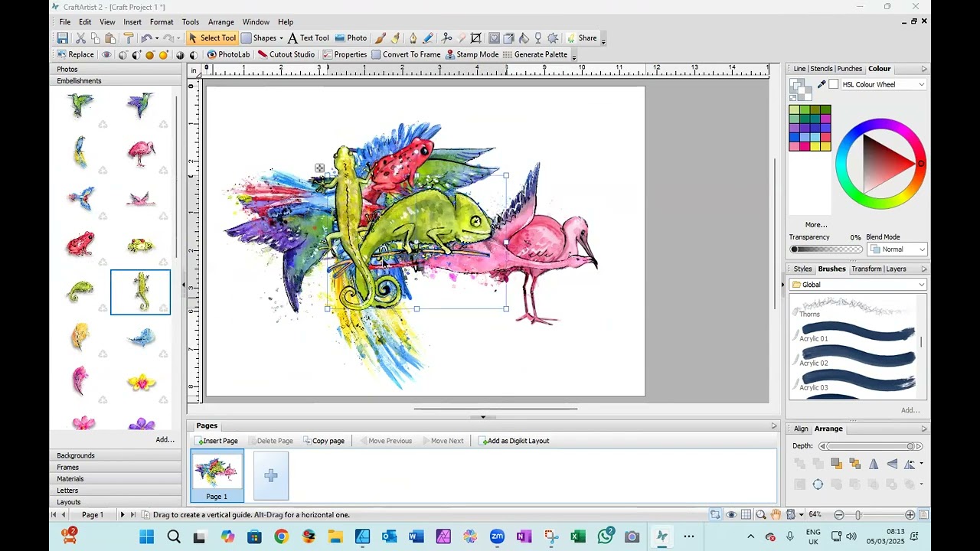Screen dimensions: 980x551
Task: Click the Cut scissors icon
Action: [x=80, y=38]
